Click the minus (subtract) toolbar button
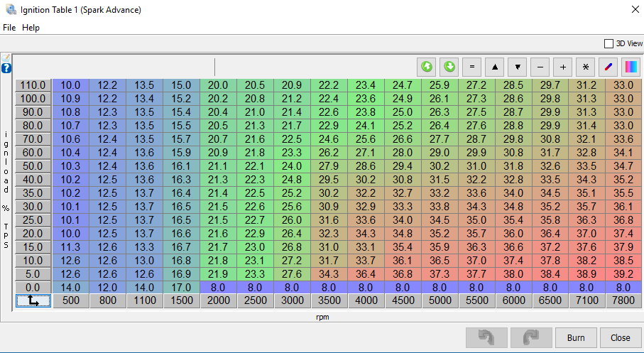The width and height of the screenshot is (644, 353). pos(540,67)
